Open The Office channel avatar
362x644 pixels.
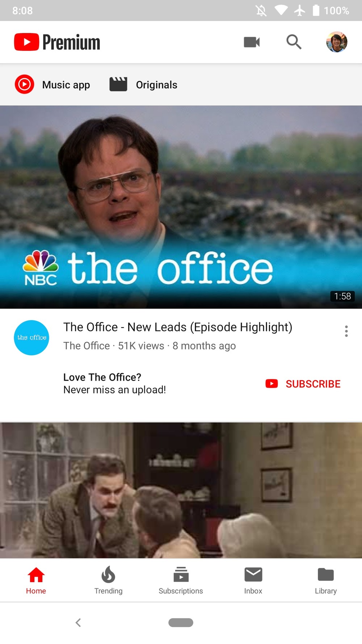coord(31,338)
